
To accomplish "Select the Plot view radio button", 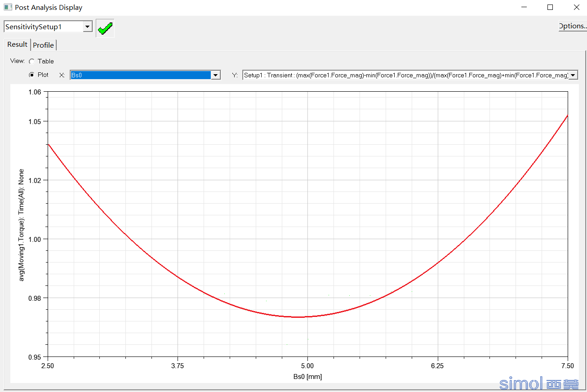I will (31, 75).
